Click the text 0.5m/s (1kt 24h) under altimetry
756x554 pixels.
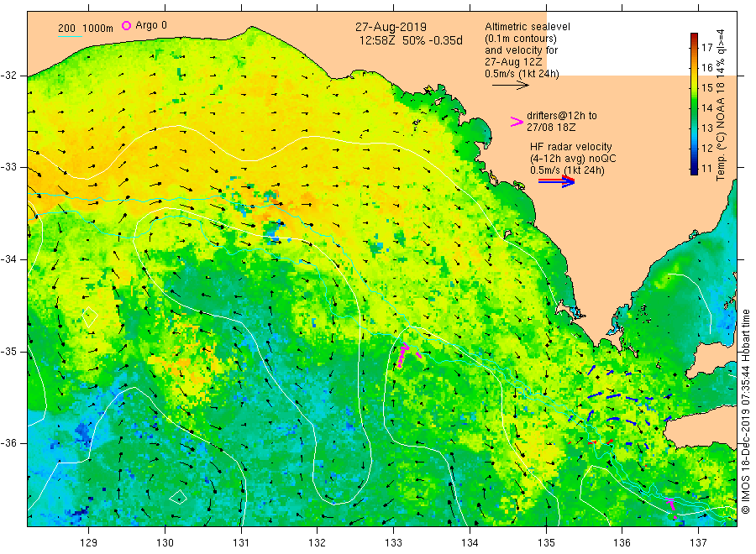522,74
